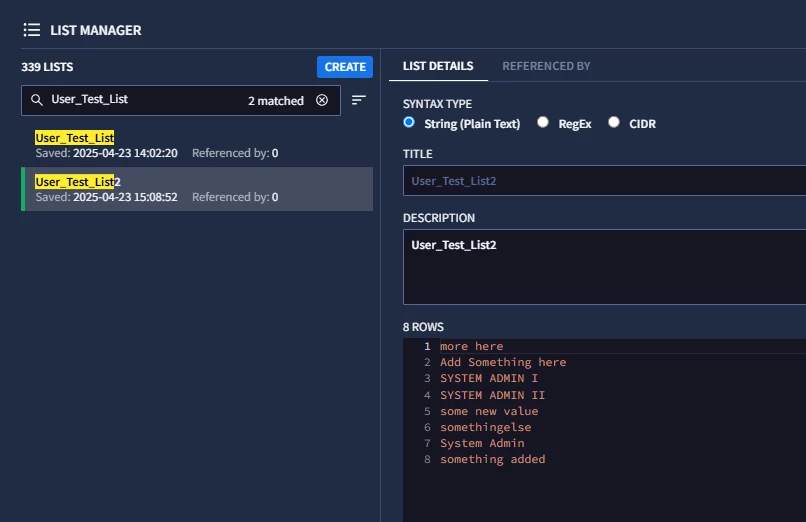Viewport: 806px width, 522px height.
Task: Click the CREATE button
Action: tap(345, 67)
